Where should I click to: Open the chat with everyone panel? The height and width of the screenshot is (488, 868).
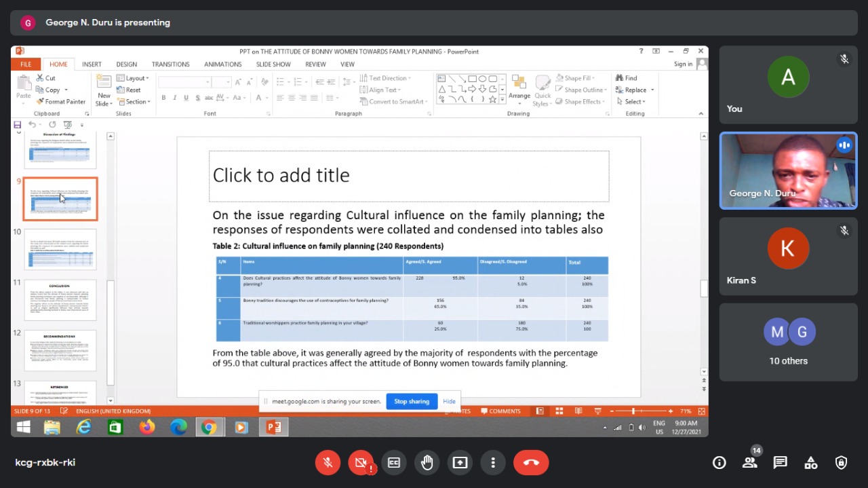click(781, 463)
